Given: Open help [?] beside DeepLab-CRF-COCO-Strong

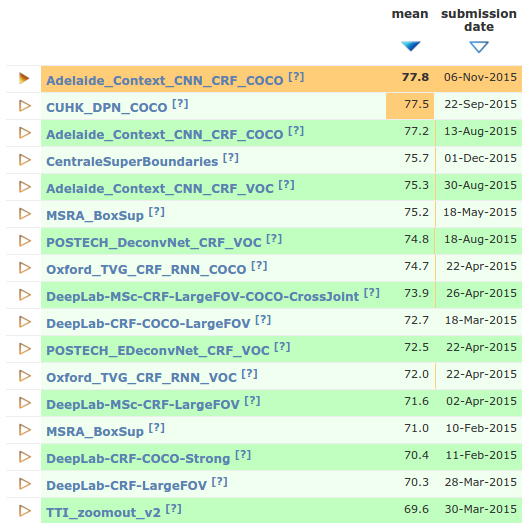Looking at the screenshot, I should point(243,455).
